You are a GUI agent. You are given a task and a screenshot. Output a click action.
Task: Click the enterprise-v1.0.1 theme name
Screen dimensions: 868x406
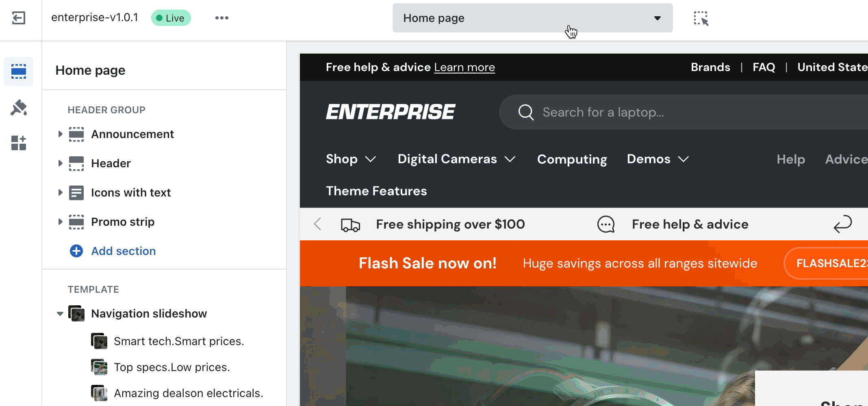click(95, 17)
